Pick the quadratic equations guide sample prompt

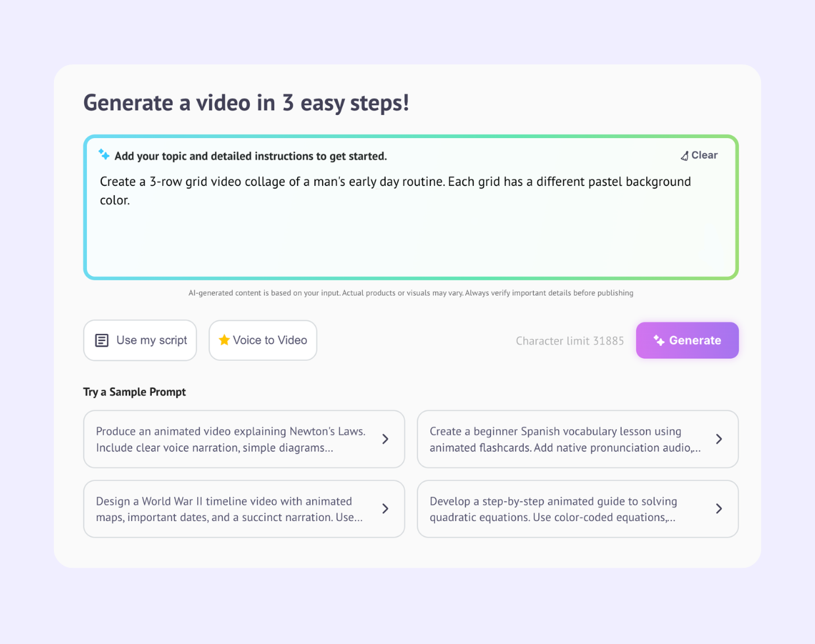578,509
